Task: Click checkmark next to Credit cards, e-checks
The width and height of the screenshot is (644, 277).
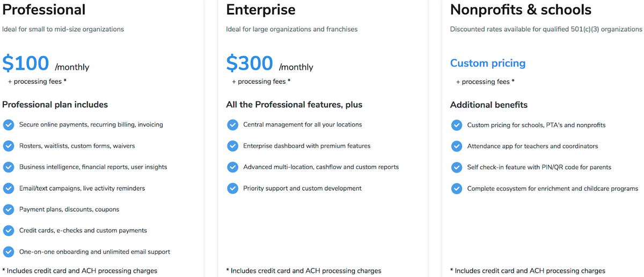Action: pyautogui.click(x=9, y=230)
